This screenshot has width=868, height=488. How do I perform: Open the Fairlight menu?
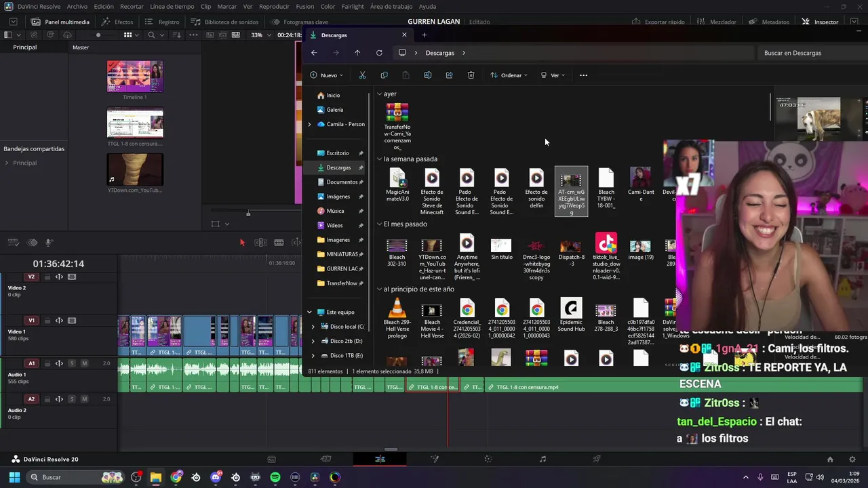point(353,6)
